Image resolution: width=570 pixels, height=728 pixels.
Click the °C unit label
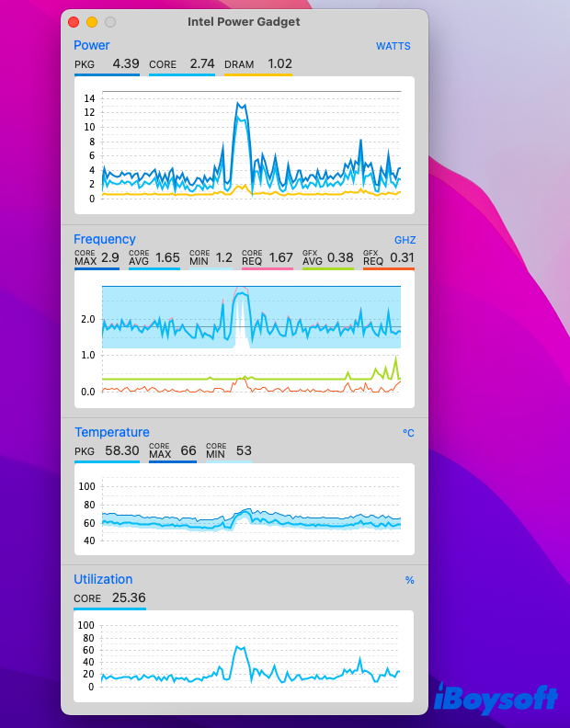[x=408, y=433]
